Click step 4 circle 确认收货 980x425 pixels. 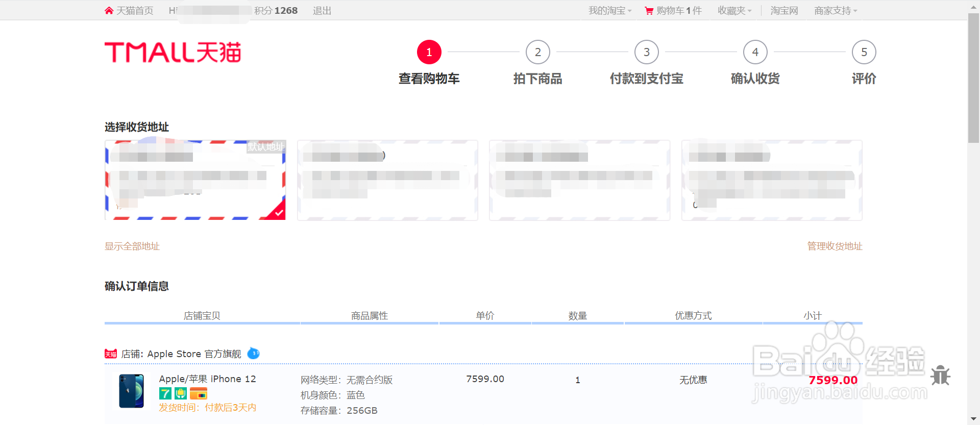click(755, 52)
